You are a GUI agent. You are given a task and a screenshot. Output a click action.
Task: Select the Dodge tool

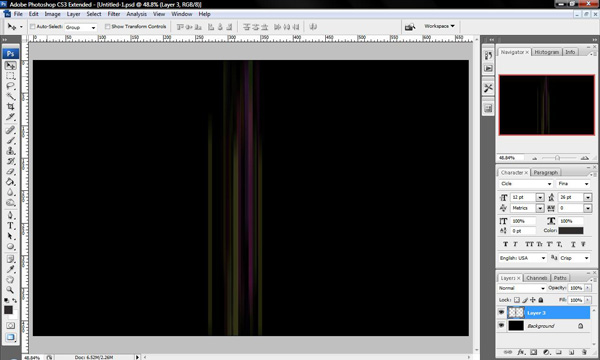coord(10,202)
